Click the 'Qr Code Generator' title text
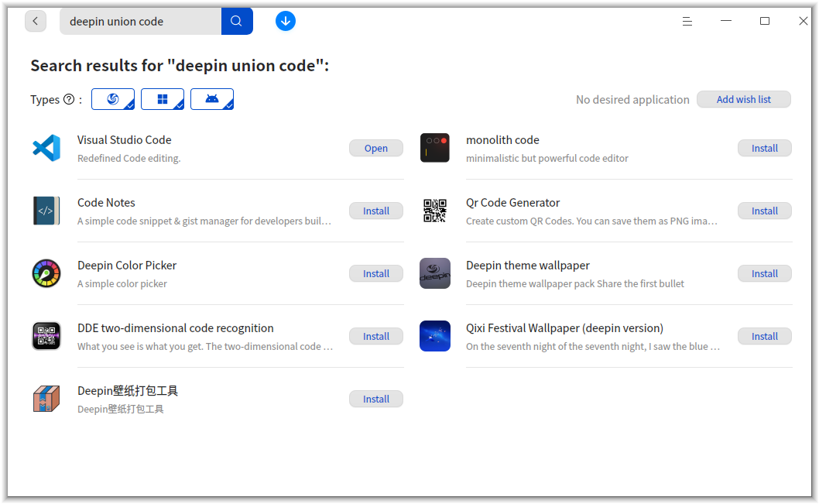This screenshot has height=504, width=819. tap(513, 203)
